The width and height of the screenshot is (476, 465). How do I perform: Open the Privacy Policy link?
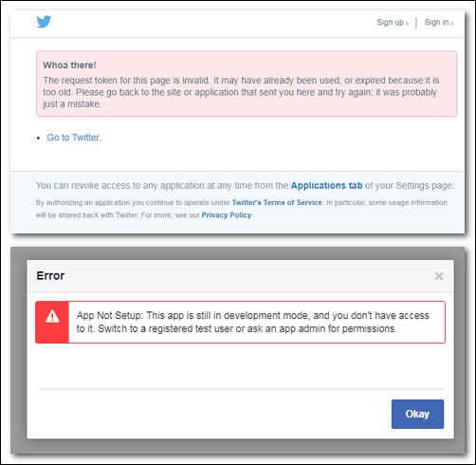(x=227, y=215)
